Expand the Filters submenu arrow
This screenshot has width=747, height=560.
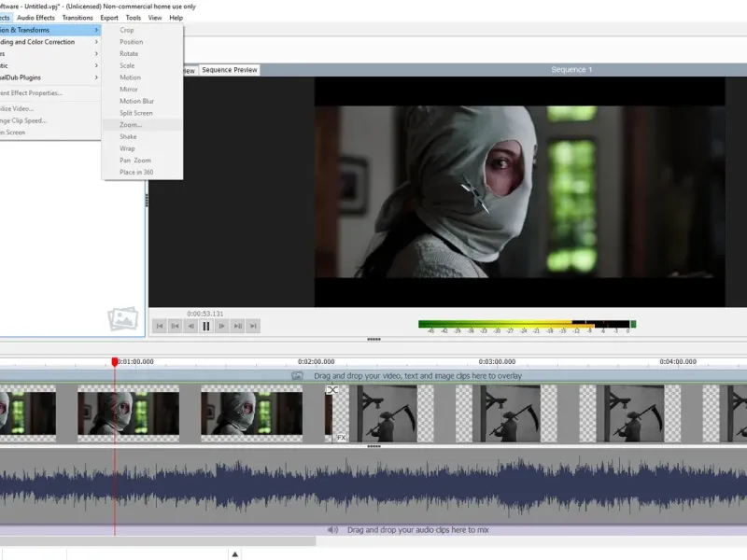(x=96, y=54)
